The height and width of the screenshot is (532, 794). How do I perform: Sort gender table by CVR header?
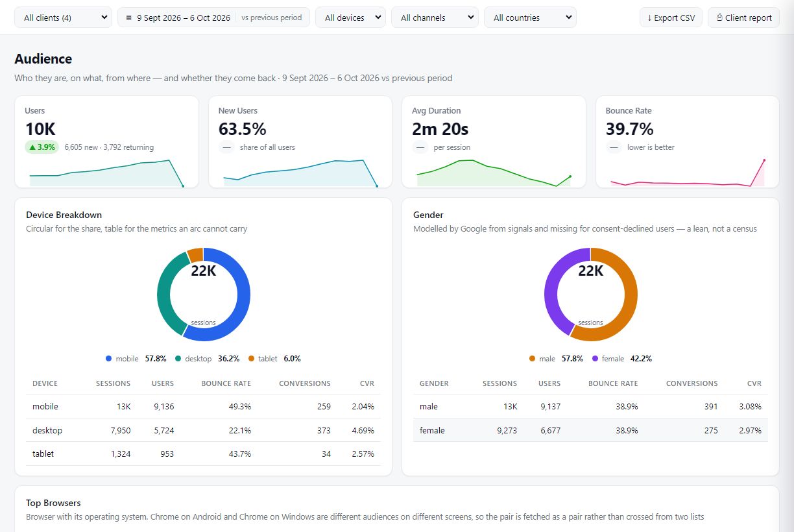pos(754,383)
